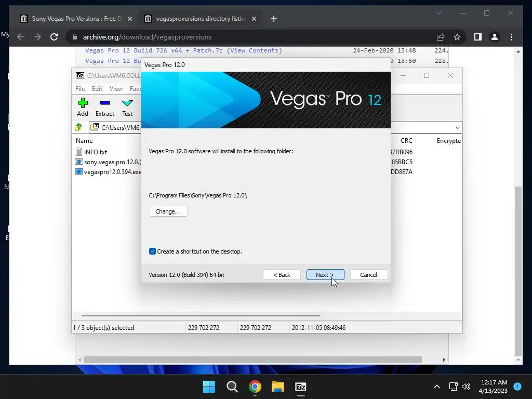Close the vegasproversions directory listing tab
Viewport: 532px width, 399px height.
coord(254,19)
